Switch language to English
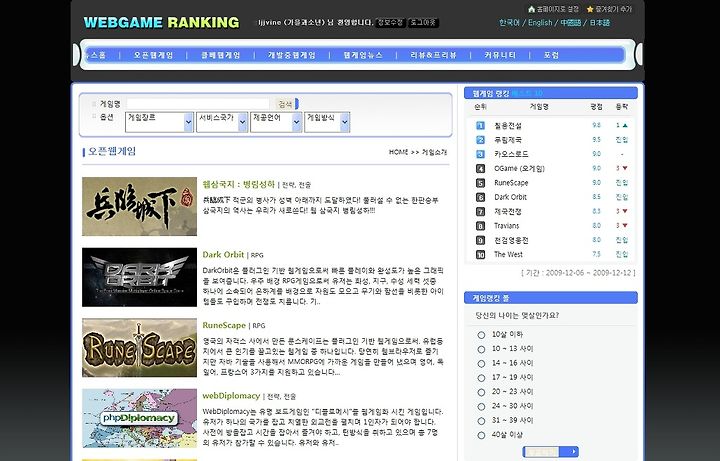Image resolution: width=720 pixels, height=461 pixels. (x=540, y=22)
